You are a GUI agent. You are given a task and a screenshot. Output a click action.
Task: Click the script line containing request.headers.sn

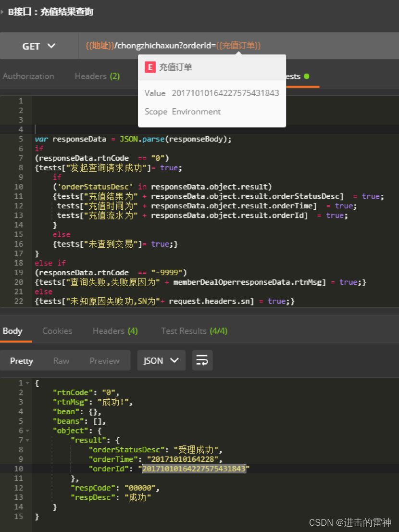[165, 301]
